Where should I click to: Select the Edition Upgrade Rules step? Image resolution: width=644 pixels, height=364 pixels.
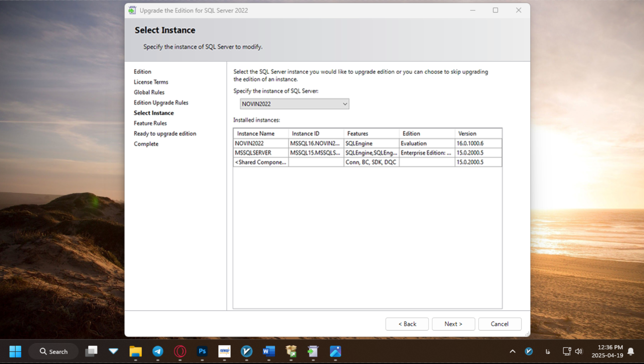pos(161,103)
